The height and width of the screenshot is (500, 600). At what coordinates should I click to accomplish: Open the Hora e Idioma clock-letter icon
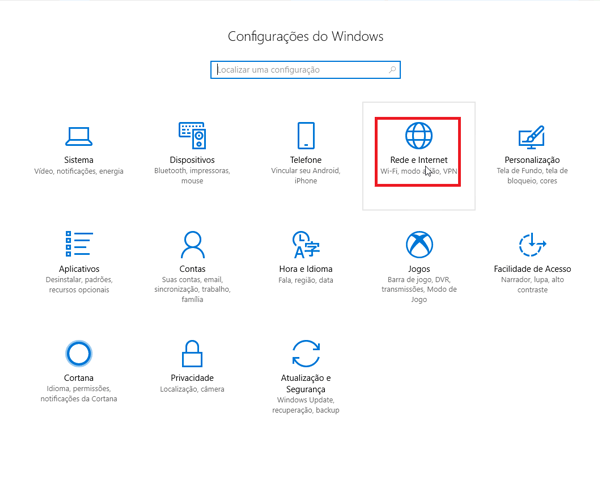tap(306, 244)
